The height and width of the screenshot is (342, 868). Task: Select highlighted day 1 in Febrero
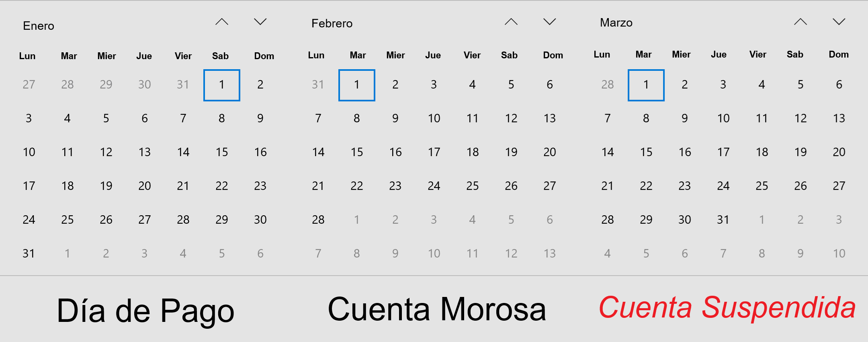[357, 85]
